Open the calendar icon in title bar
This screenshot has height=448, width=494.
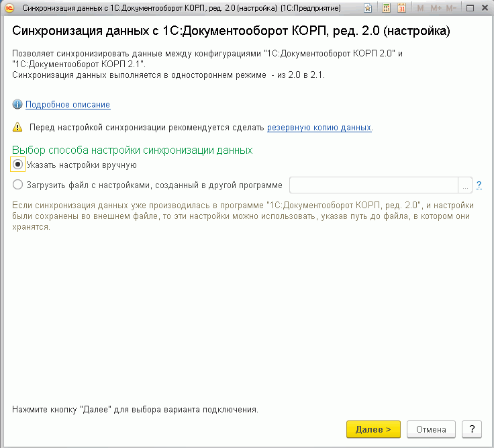click(x=401, y=8)
